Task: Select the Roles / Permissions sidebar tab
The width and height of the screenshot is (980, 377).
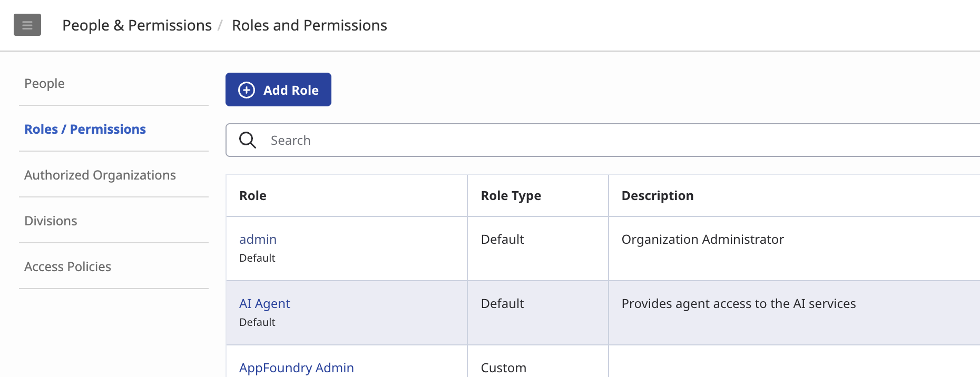Action: click(x=85, y=129)
